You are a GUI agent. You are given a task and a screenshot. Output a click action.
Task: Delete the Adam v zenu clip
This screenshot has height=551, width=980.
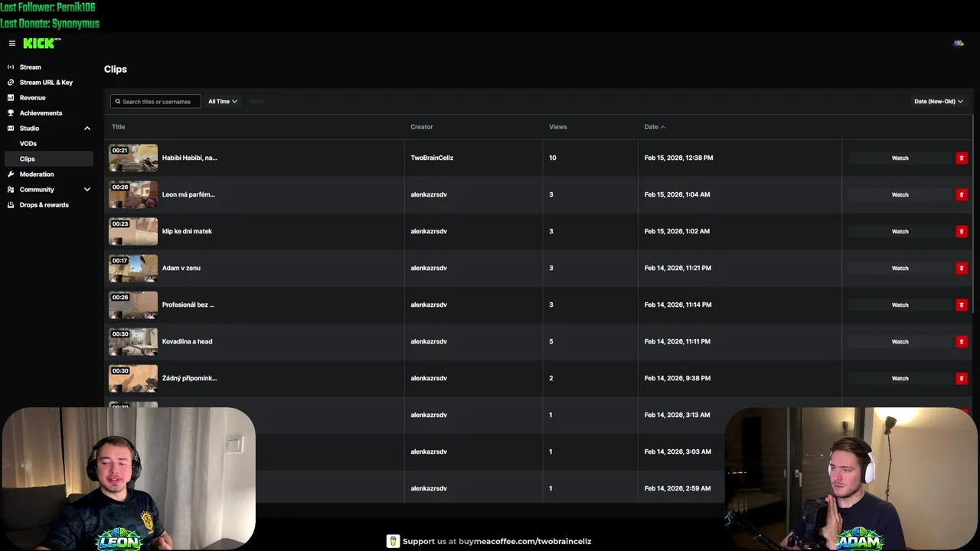pos(962,268)
